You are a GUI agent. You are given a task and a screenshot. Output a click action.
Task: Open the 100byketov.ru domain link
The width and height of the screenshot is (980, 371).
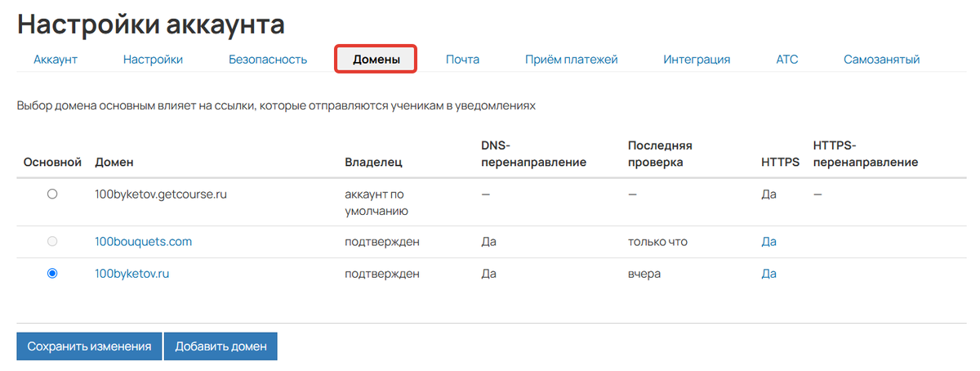click(132, 274)
